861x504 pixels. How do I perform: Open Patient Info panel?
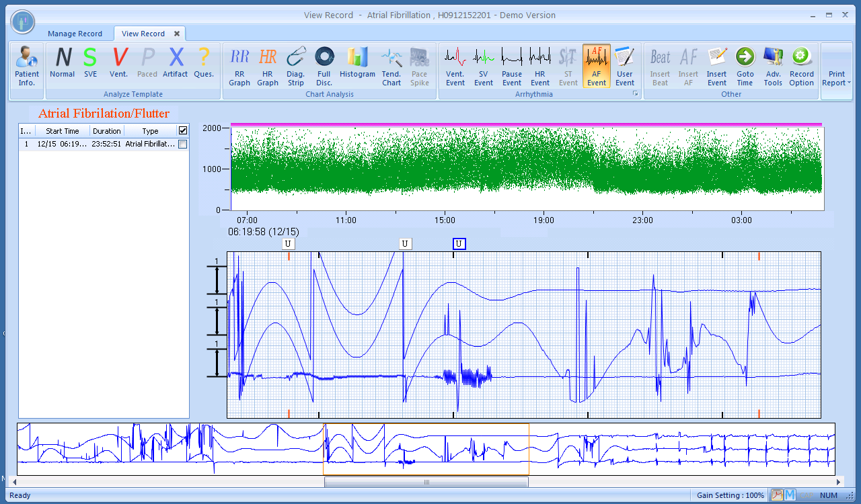coord(27,66)
